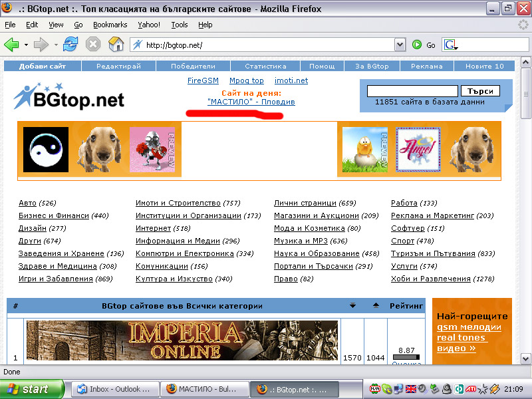Expand the address bar URL dropdown
The height and width of the screenshot is (399, 532).
click(400, 45)
